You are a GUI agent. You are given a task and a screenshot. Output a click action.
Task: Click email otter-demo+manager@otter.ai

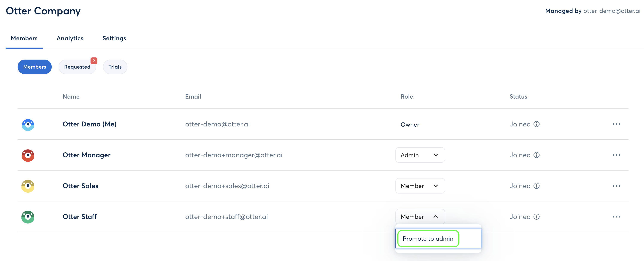(x=234, y=155)
